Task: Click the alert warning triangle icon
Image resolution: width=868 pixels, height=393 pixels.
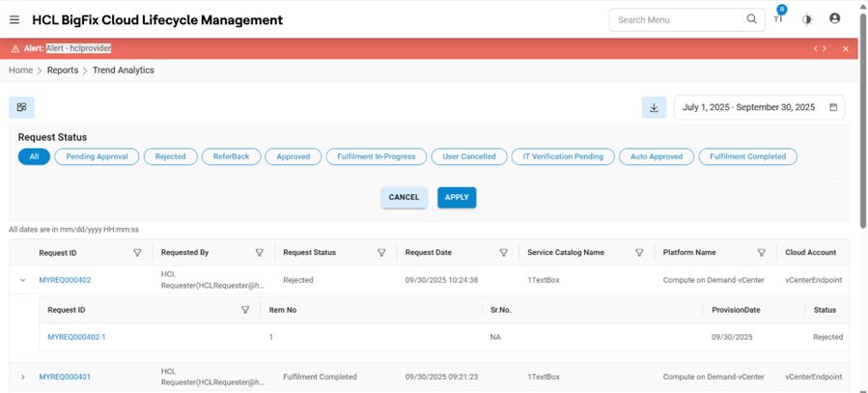Action: pos(14,48)
